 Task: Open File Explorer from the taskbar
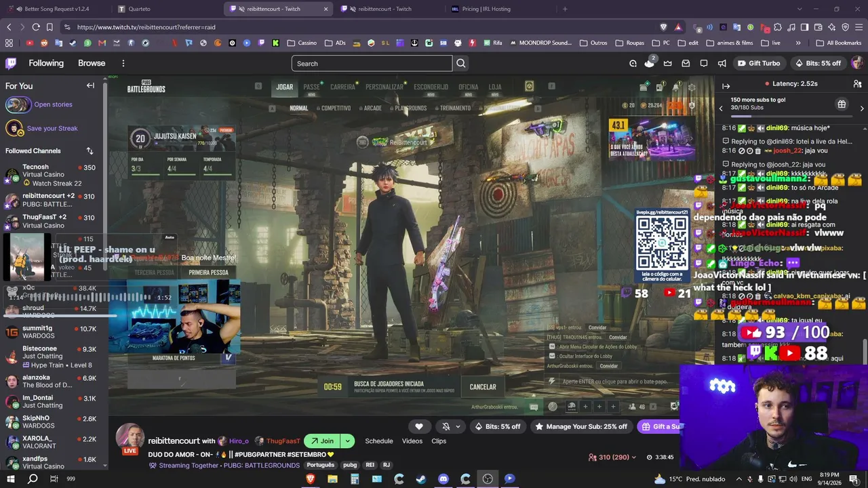pos(332,479)
